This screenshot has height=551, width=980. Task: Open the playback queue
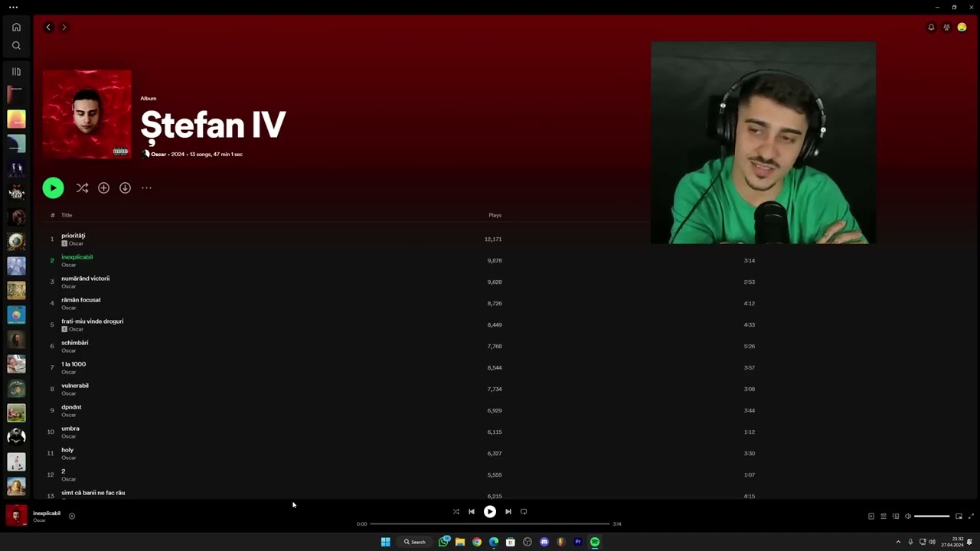(x=883, y=517)
